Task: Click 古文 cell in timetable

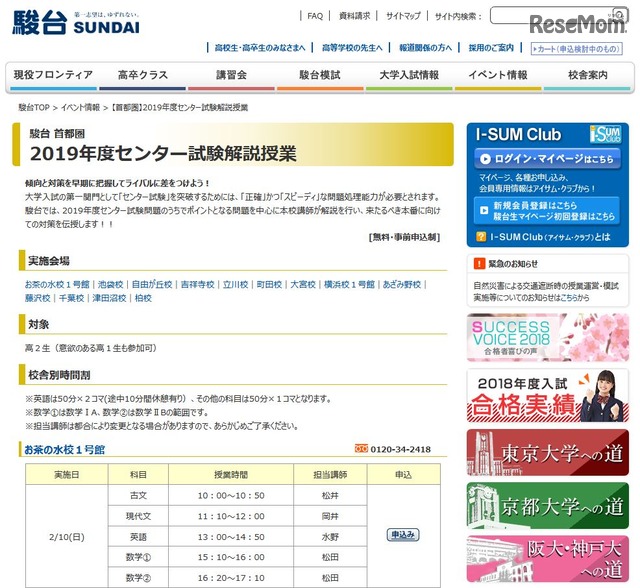Action: pos(138,495)
